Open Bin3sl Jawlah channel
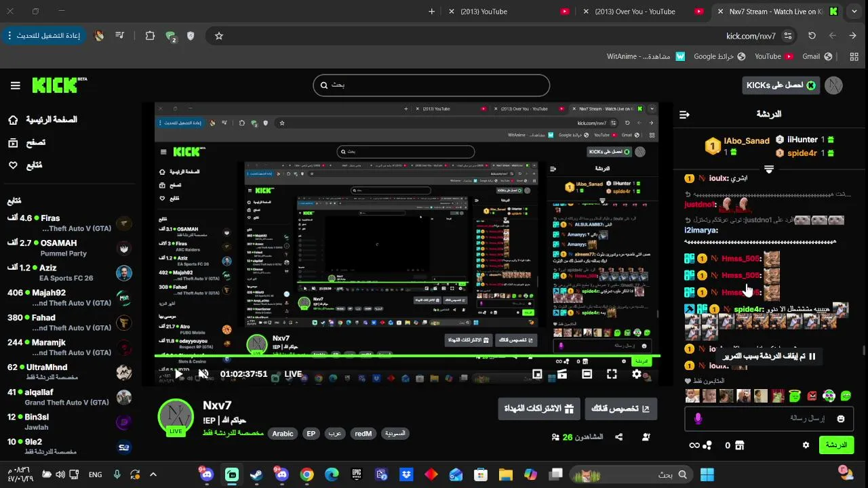The height and width of the screenshot is (488, 868). click(69, 422)
